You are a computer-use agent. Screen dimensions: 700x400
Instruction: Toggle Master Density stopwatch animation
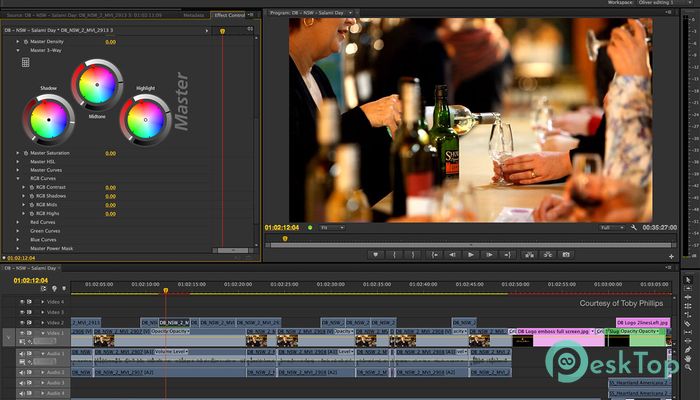[26, 42]
